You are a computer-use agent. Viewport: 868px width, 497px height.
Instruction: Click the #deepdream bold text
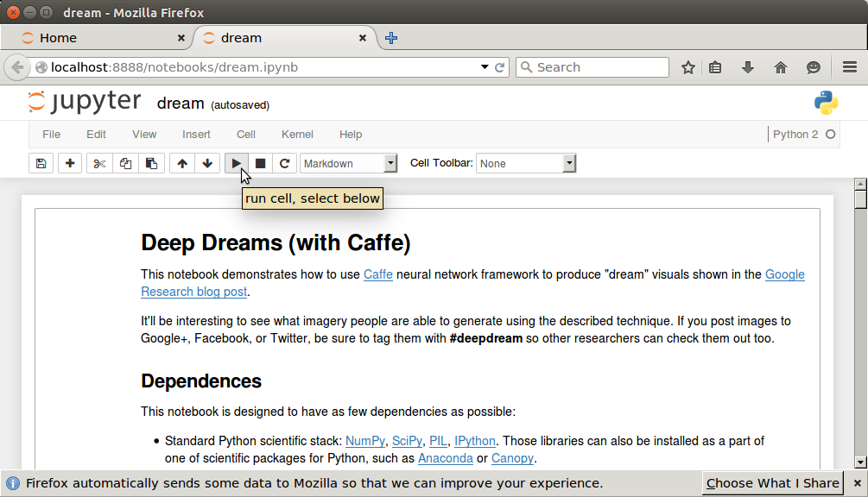pos(486,338)
